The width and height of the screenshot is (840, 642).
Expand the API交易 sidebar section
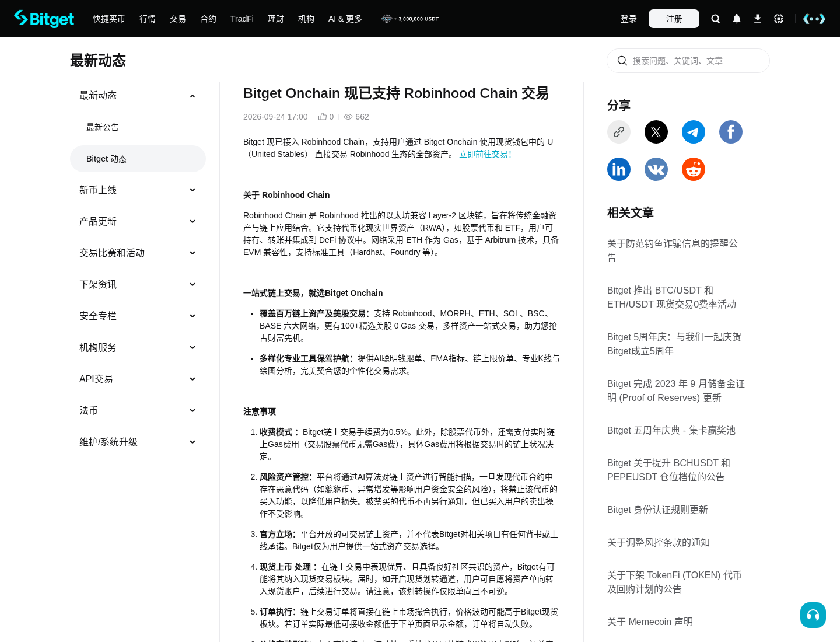click(x=138, y=379)
